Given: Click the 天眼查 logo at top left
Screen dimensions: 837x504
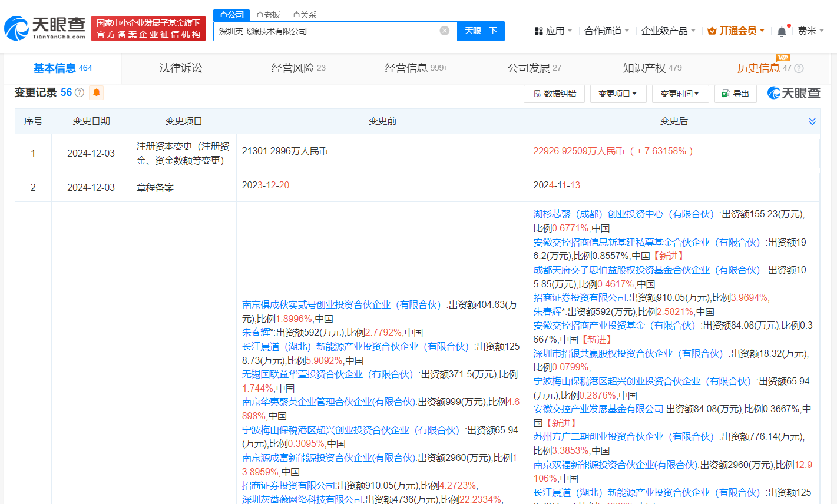Looking at the screenshot, I should click(x=45, y=28).
